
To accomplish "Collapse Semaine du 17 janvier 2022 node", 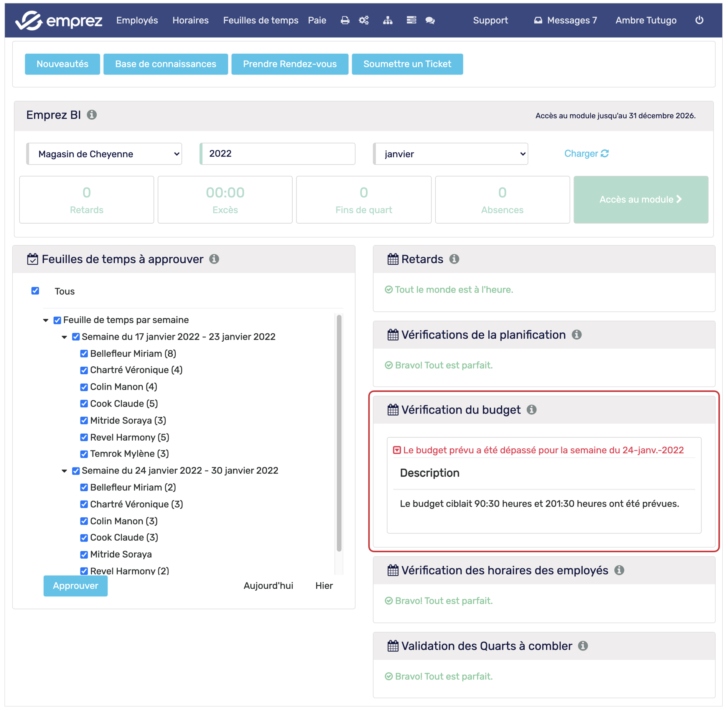I will click(64, 337).
